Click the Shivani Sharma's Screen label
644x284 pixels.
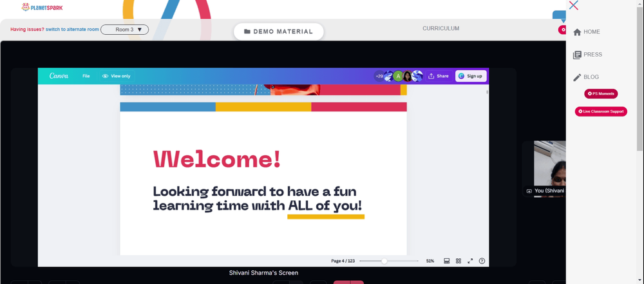(x=263, y=272)
